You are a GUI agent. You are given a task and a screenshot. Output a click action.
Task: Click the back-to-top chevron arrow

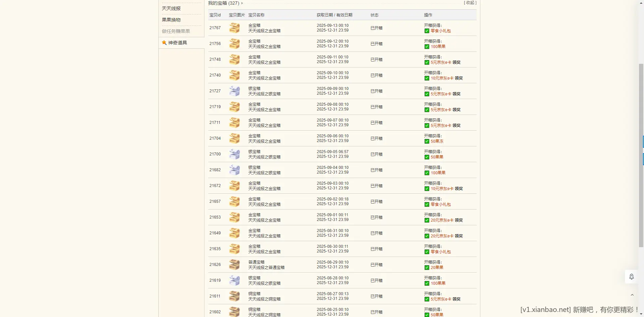pyautogui.click(x=632, y=295)
